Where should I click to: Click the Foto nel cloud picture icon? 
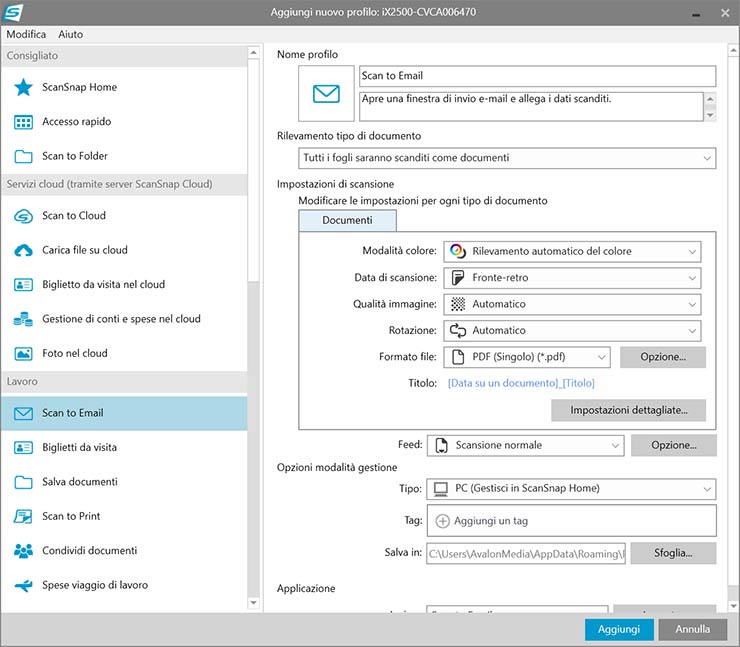[23, 353]
